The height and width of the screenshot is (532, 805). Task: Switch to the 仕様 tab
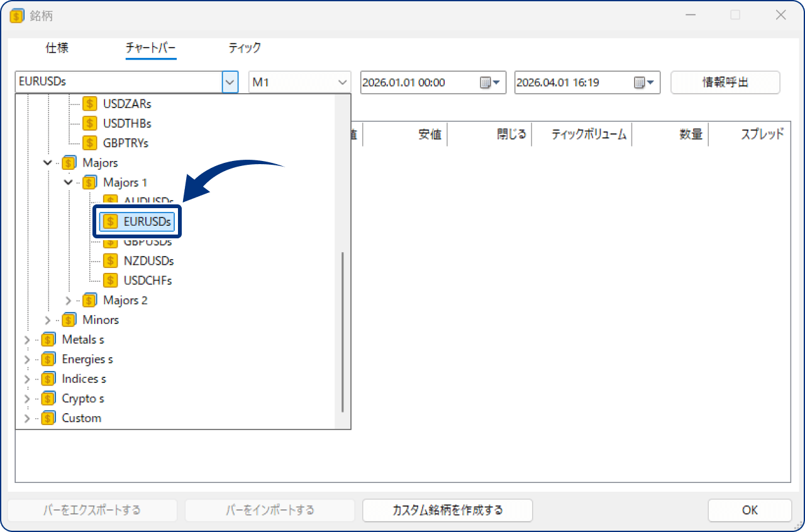[57, 48]
